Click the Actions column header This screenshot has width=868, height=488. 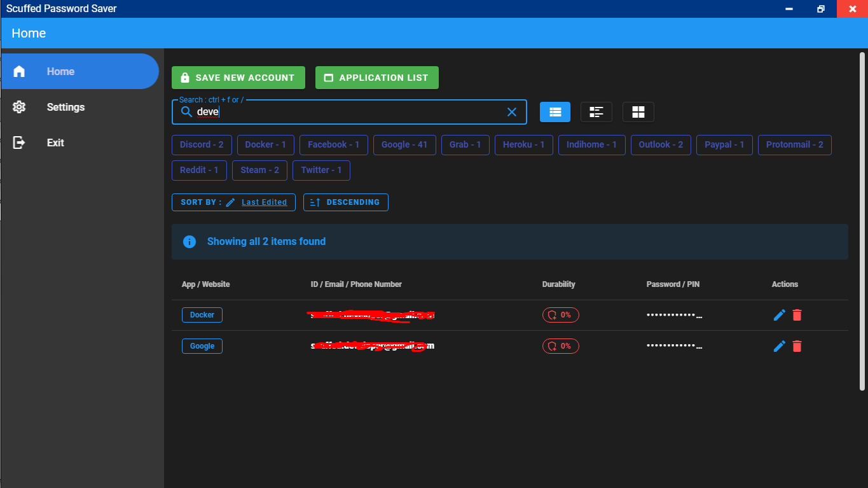785,284
